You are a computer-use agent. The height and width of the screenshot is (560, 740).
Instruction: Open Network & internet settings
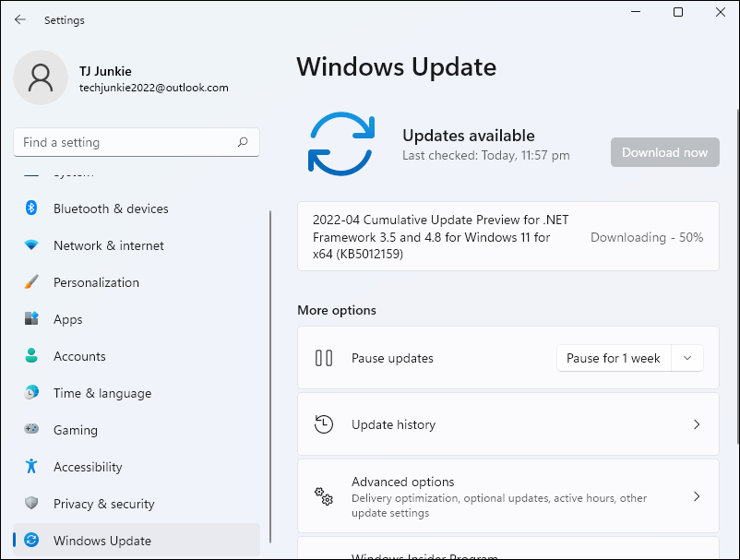[137, 245]
